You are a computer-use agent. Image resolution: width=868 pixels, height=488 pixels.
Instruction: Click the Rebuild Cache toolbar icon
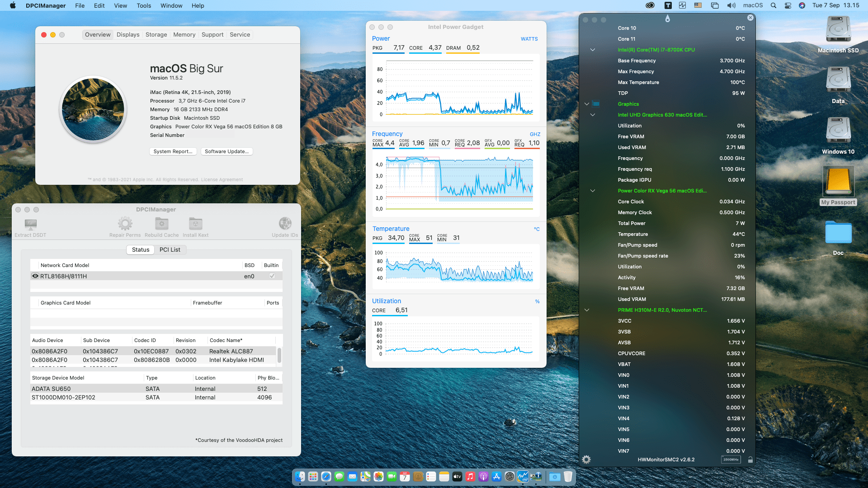coord(161,223)
